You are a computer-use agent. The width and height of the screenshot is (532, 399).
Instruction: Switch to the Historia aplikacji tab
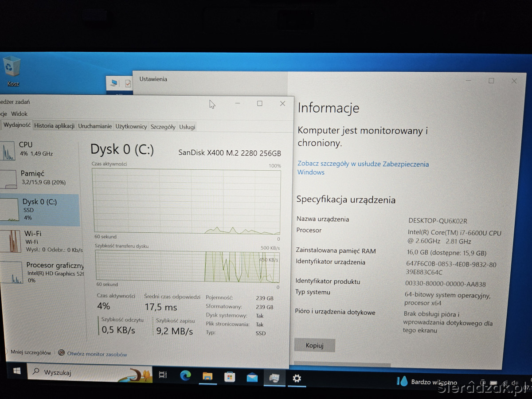[54, 126]
